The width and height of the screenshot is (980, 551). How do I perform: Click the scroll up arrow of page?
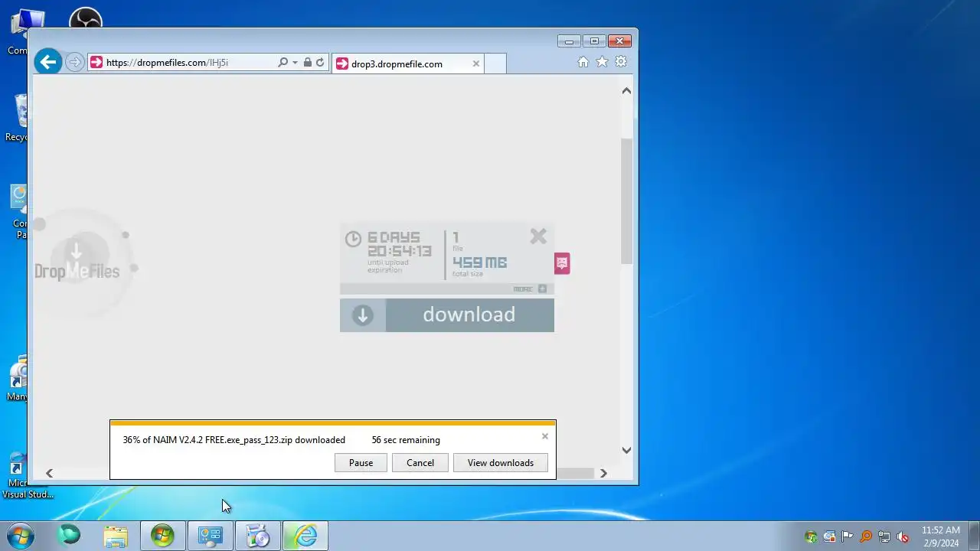pos(626,90)
